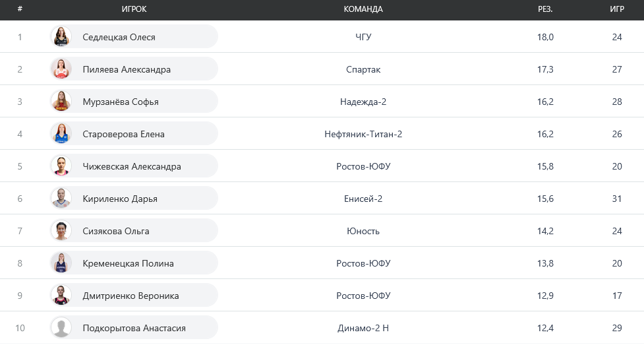
Task: Click Староверова Елена's avatar photo
Action: point(61,134)
